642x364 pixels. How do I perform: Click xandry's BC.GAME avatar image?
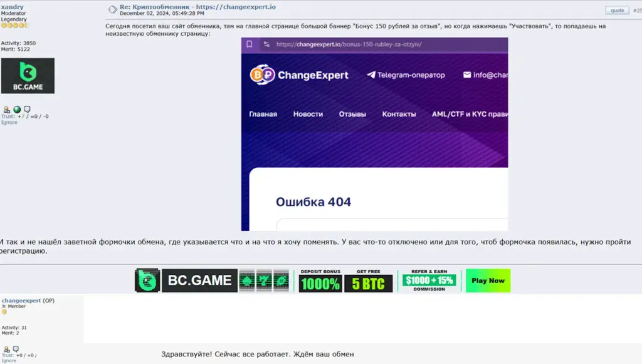pyautogui.click(x=28, y=76)
